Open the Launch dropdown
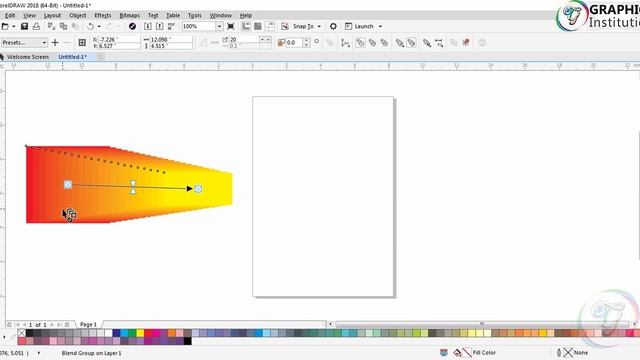The width and height of the screenshot is (640, 360). point(380,26)
